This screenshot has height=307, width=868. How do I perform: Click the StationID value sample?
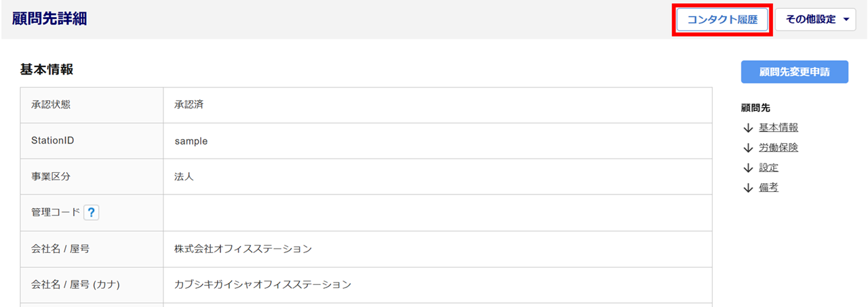tap(191, 141)
